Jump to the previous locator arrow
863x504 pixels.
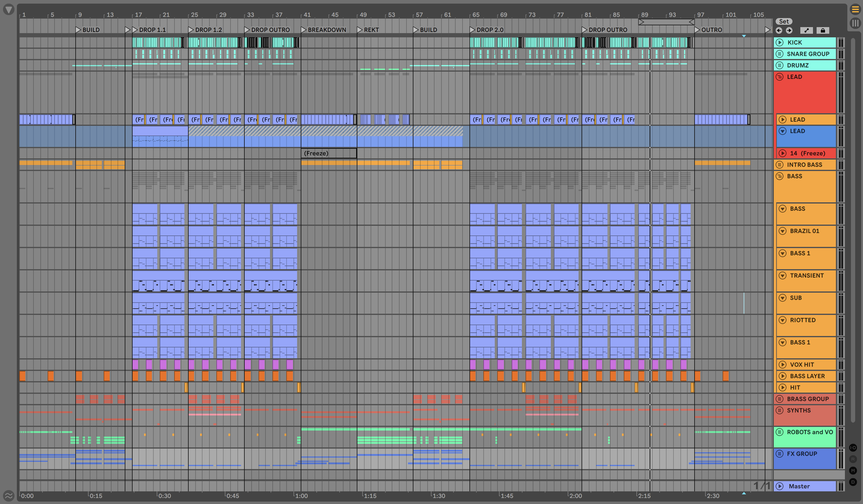[779, 30]
